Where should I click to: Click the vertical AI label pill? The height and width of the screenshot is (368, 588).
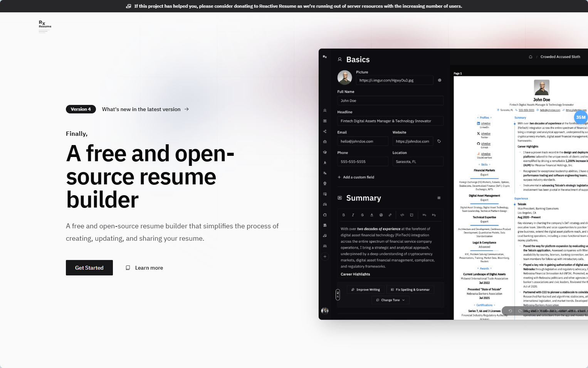[x=338, y=295]
